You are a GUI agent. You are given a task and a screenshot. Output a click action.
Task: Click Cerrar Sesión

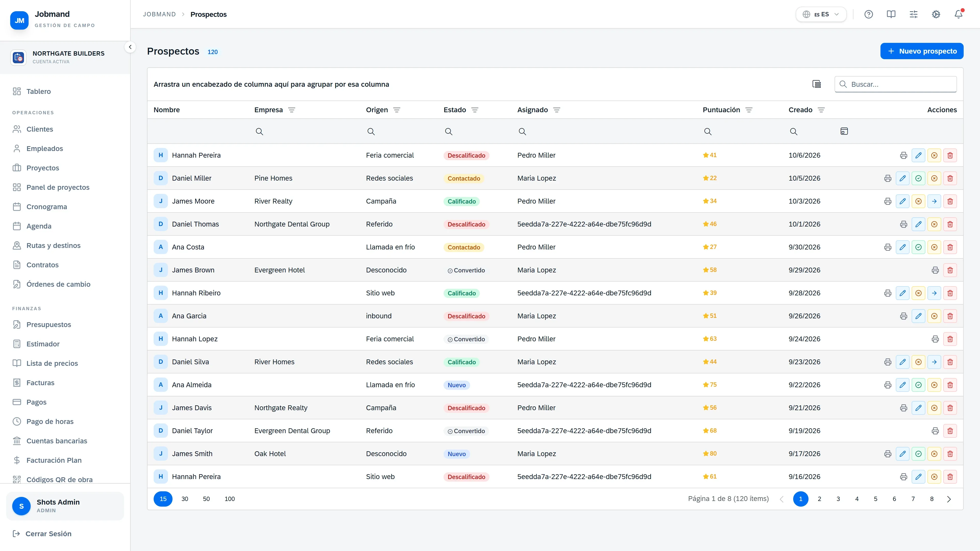[x=42, y=534]
